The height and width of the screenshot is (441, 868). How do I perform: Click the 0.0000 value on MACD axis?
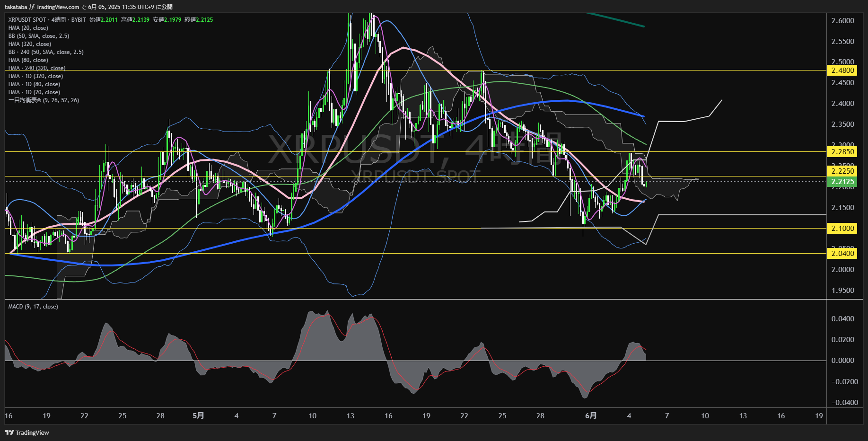[842, 361]
